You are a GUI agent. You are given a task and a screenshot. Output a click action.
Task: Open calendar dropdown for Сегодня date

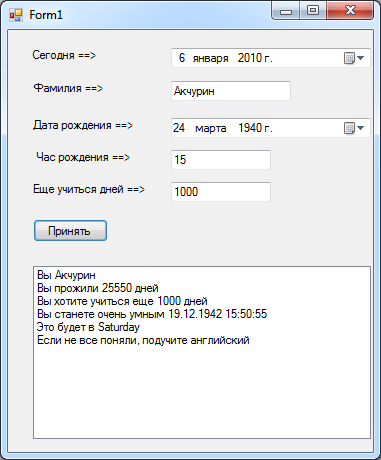pyautogui.click(x=354, y=58)
